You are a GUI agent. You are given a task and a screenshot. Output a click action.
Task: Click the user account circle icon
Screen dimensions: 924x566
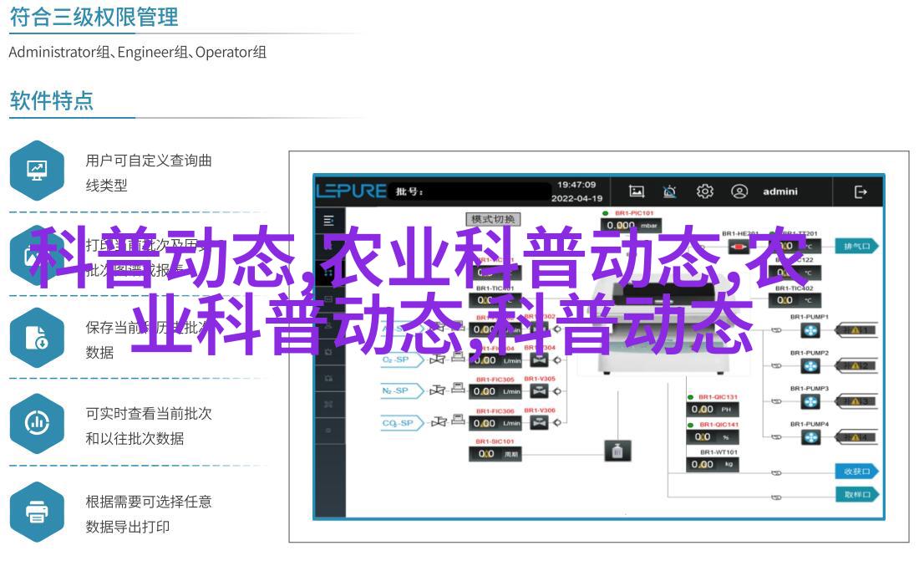(x=739, y=191)
